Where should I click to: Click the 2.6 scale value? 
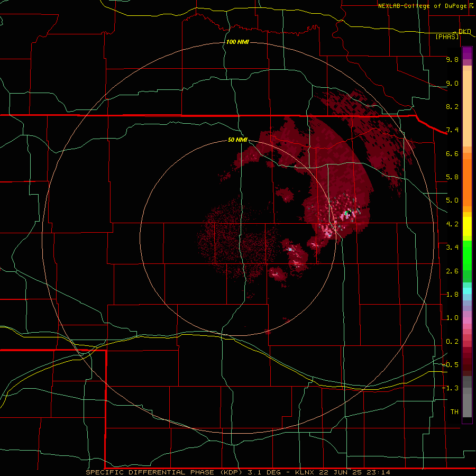pos(452,271)
